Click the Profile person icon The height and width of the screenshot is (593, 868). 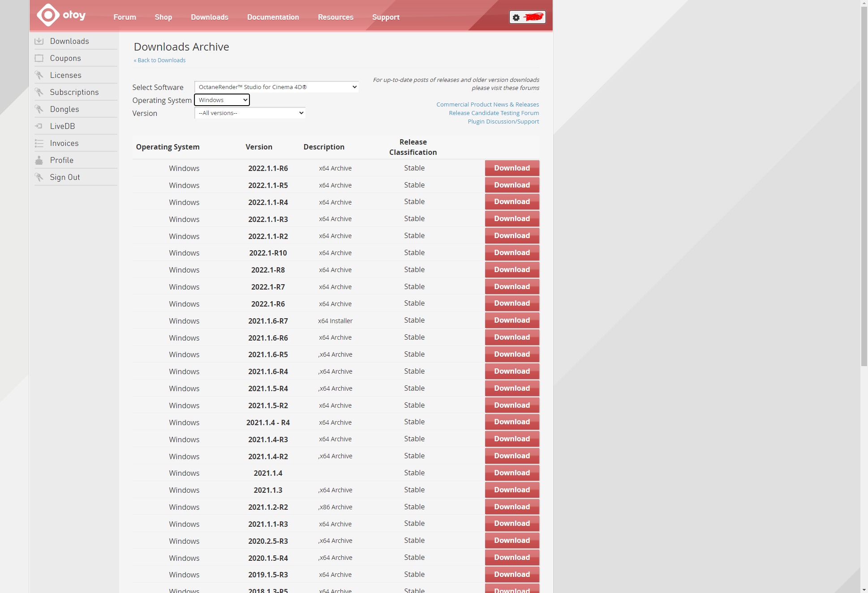39,160
